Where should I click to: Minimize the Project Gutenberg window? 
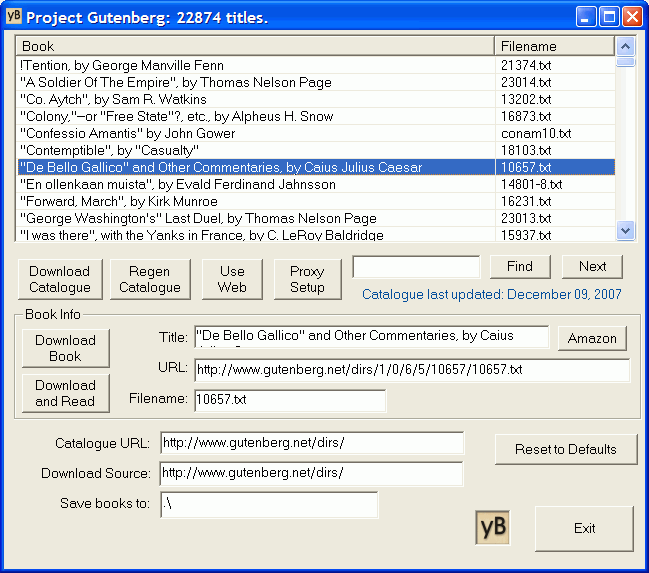click(585, 17)
